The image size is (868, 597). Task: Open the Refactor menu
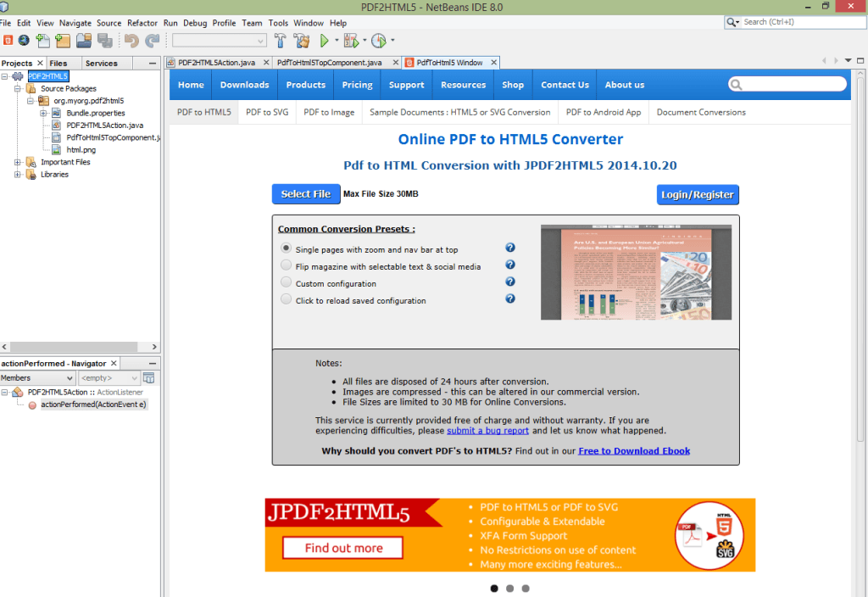click(142, 23)
